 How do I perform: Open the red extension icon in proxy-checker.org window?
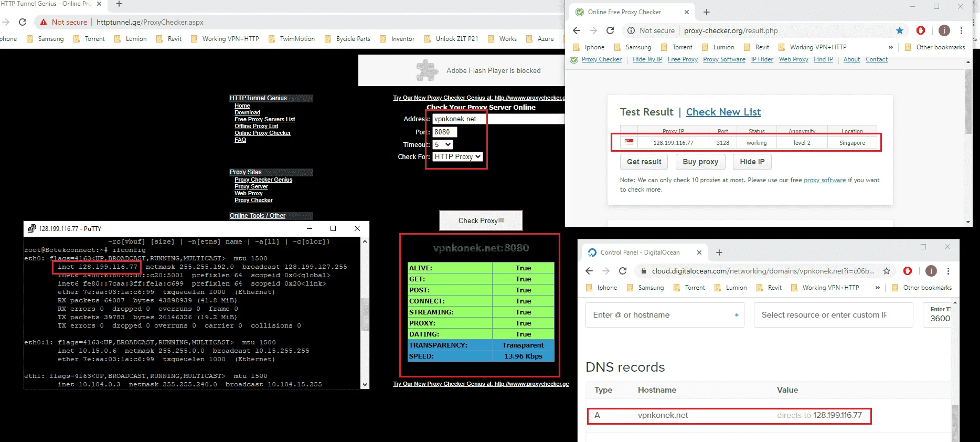point(920,30)
